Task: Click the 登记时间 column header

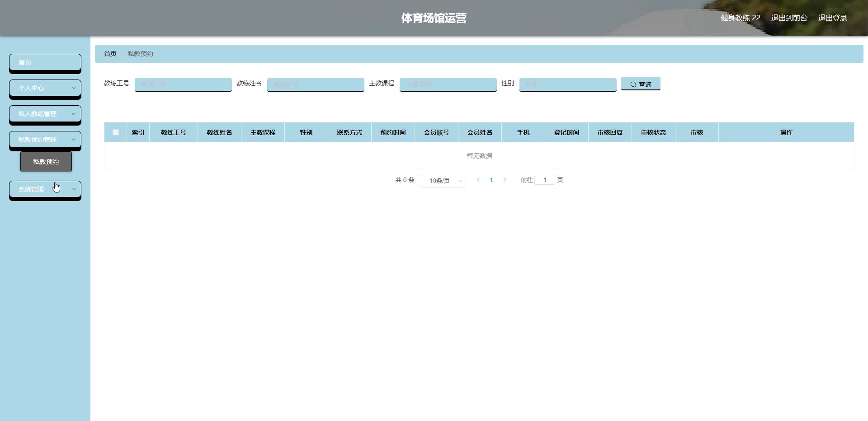Action: 566,132
